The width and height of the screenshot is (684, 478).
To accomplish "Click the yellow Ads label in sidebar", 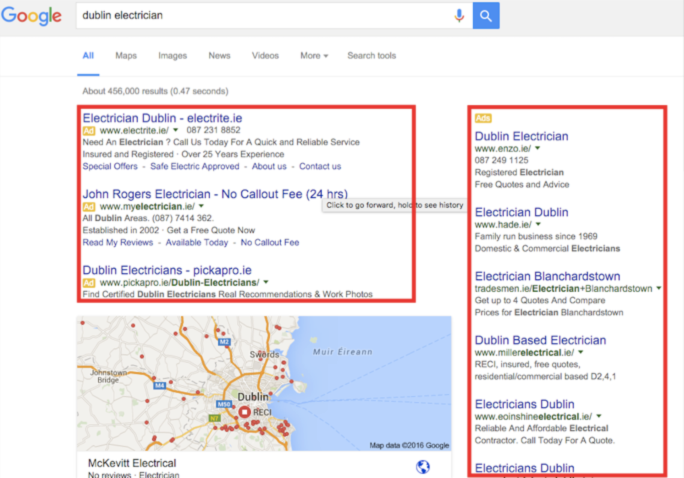I will point(483,118).
